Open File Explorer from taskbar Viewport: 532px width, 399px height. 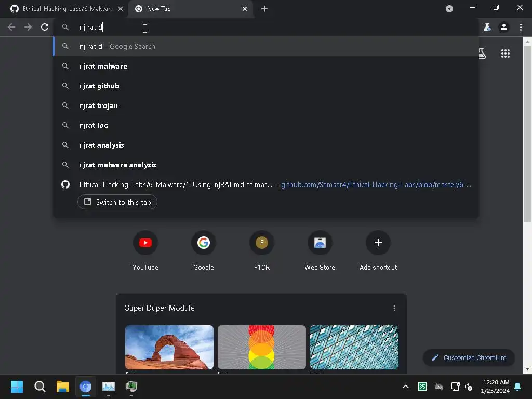63,387
